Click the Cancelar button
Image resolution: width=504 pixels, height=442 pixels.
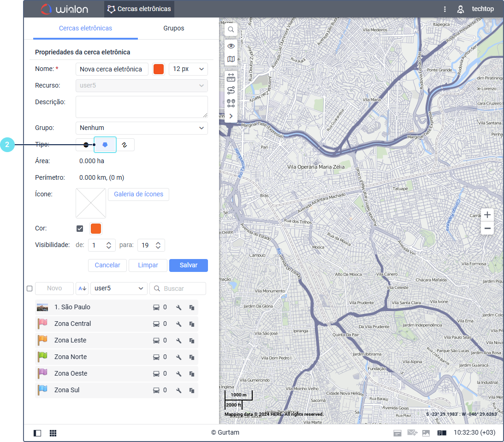click(107, 265)
